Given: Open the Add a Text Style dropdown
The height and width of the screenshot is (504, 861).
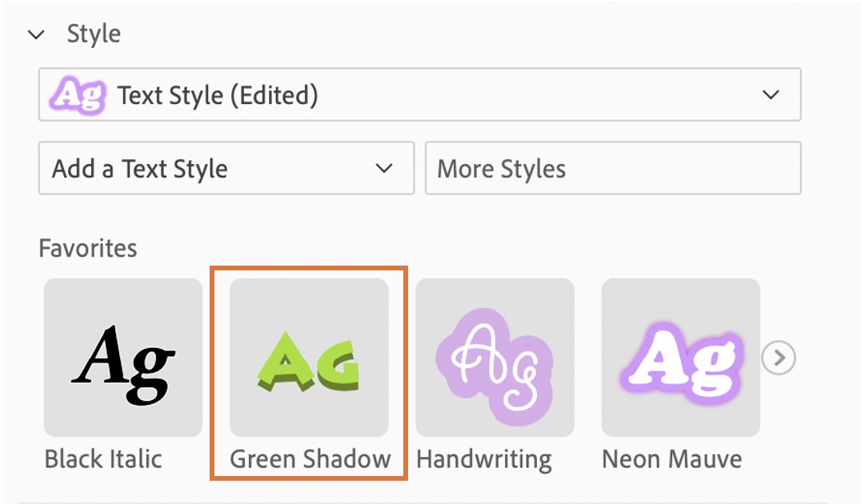Looking at the screenshot, I should (226, 169).
